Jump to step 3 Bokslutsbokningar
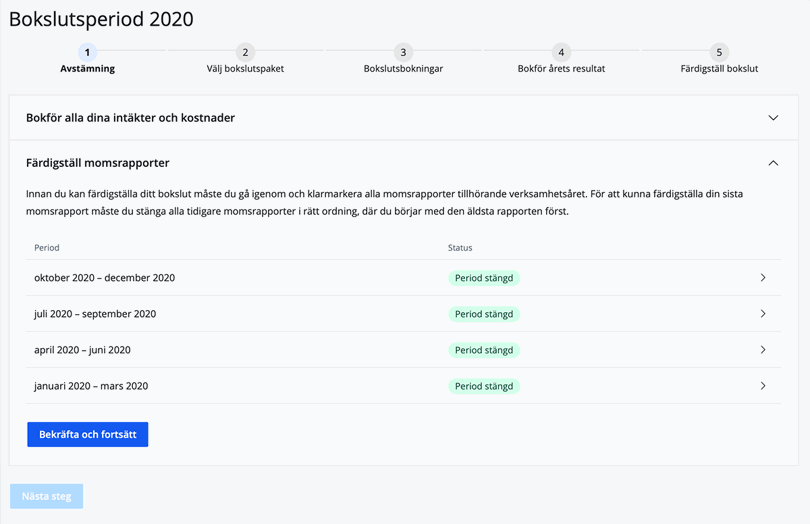The width and height of the screenshot is (810, 524). click(x=403, y=52)
